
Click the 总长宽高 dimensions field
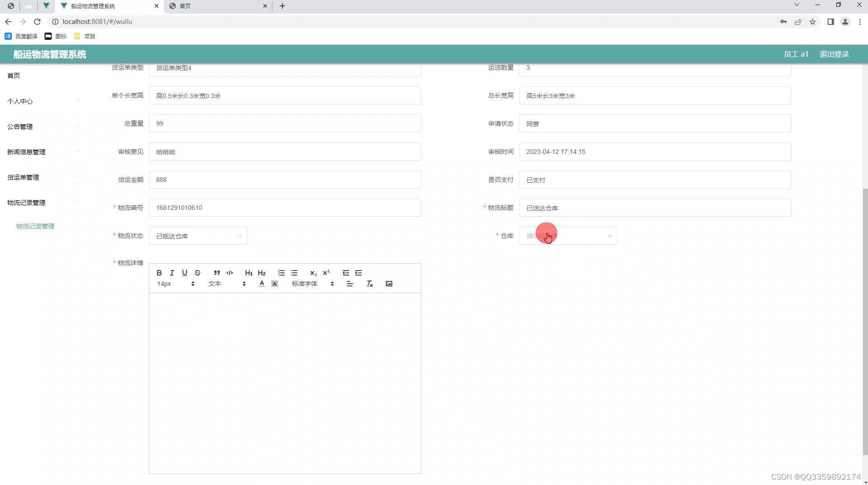655,95
